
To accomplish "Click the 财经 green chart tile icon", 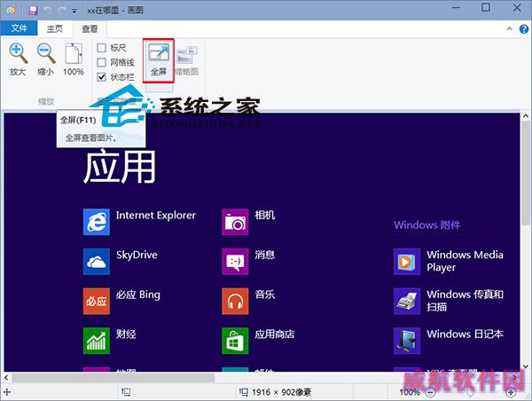I will click(97, 341).
